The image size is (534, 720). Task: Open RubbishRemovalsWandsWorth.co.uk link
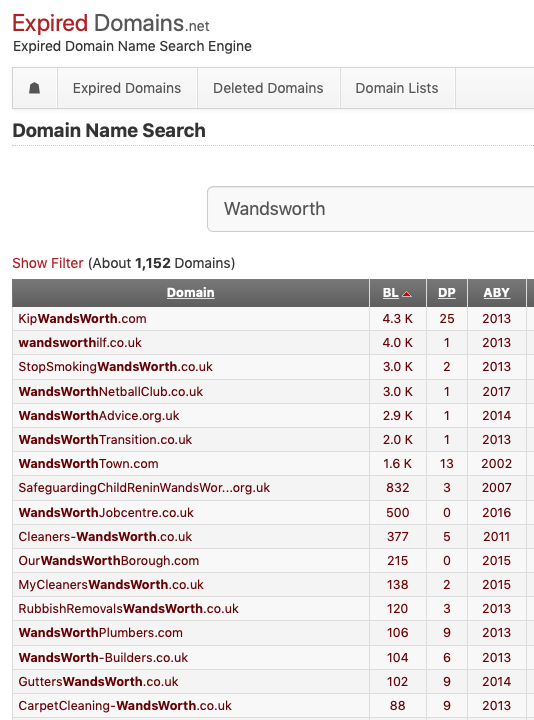(x=129, y=608)
